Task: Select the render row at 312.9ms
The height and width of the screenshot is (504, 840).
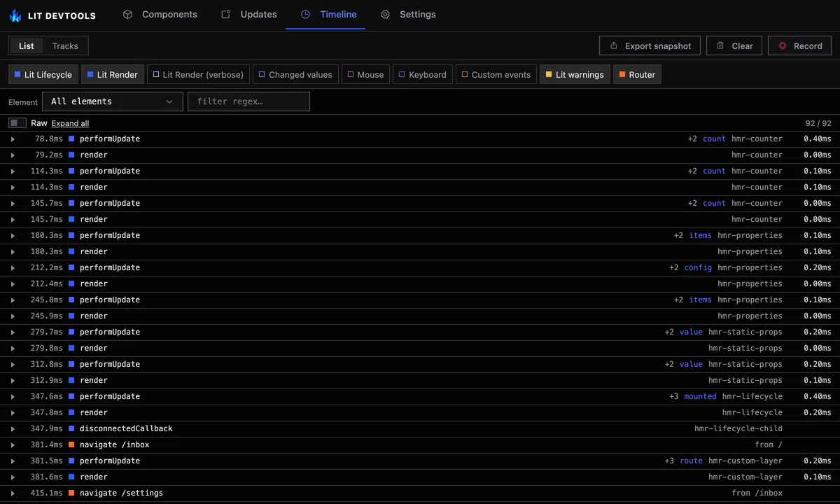Action: [420, 380]
